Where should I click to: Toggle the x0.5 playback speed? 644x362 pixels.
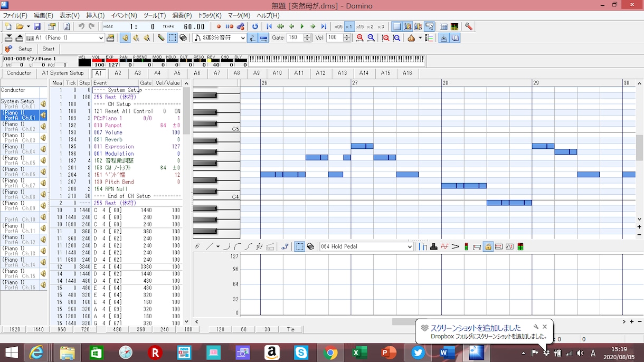[x=338, y=26]
